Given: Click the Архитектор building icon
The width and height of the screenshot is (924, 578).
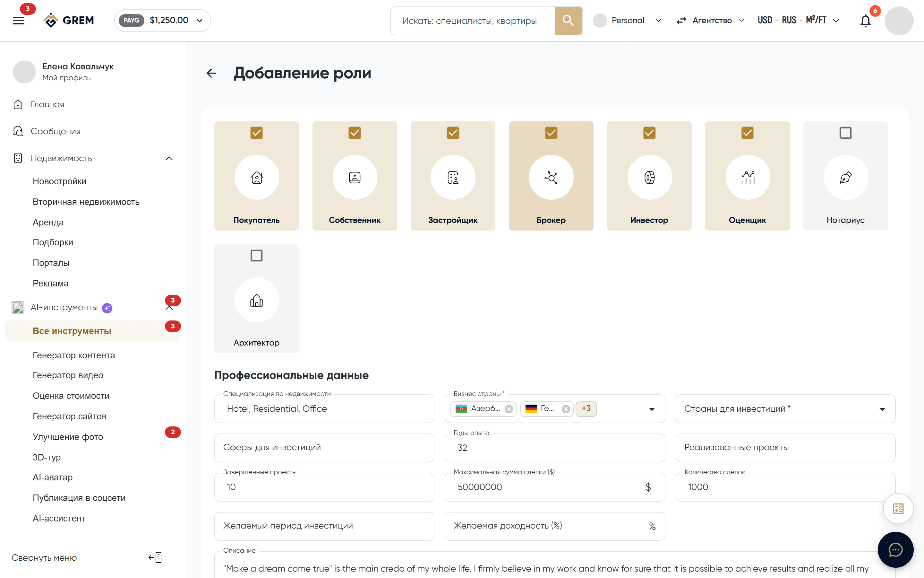Looking at the screenshot, I should coord(257,300).
